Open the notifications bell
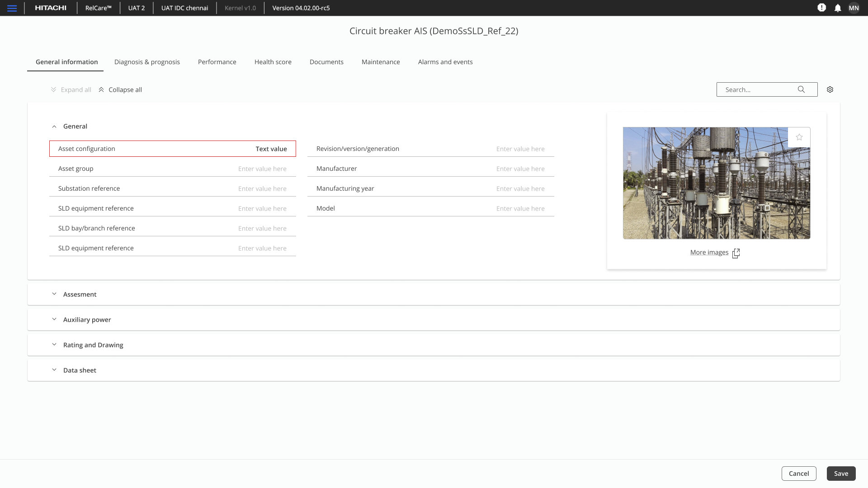 pyautogui.click(x=838, y=8)
